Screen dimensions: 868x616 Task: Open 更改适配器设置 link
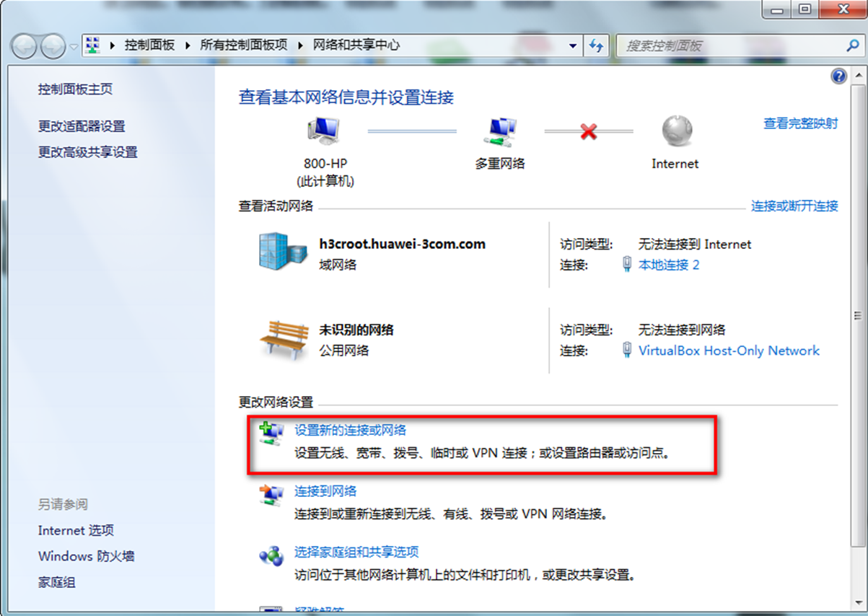coord(82,126)
